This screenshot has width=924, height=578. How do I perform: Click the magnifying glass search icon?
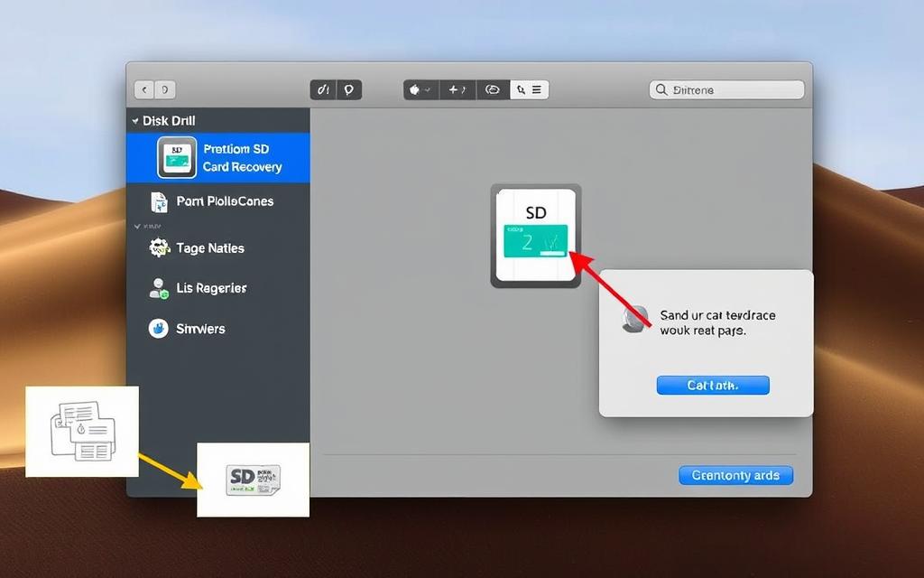[x=661, y=89]
